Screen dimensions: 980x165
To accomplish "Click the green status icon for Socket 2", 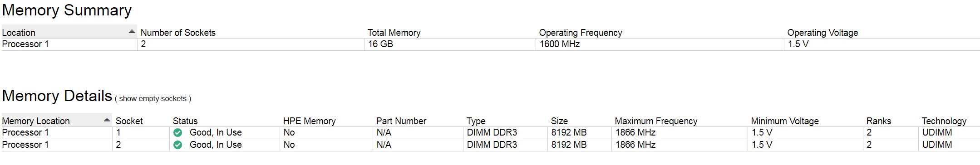I will tap(178, 145).
